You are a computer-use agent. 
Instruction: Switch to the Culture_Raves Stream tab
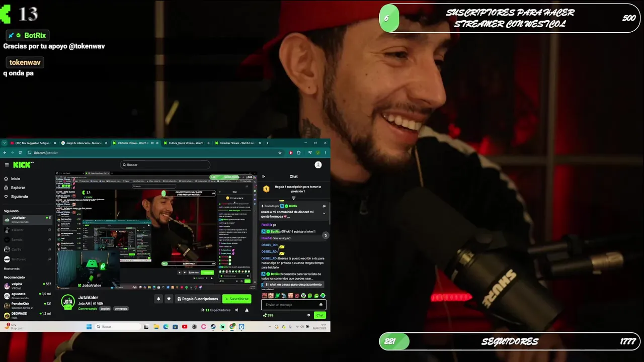(x=185, y=143)
